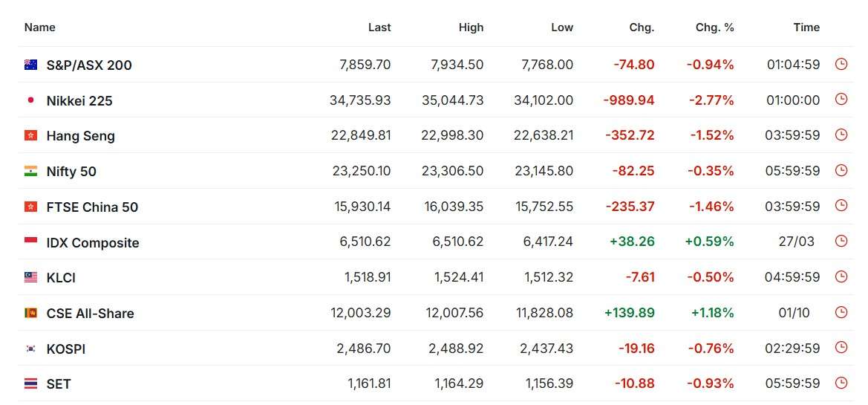Click the clock icon in IDX Composite row

[x=841, y=242]
